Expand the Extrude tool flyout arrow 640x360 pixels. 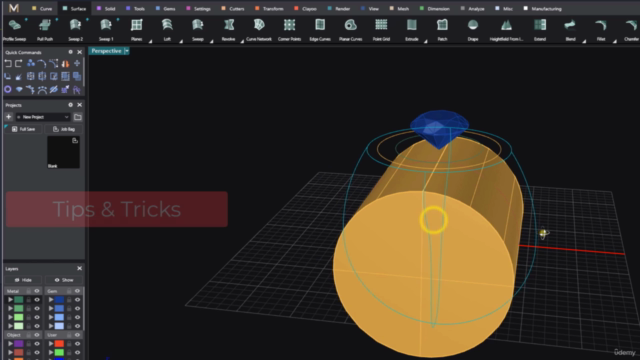[425, 41]
